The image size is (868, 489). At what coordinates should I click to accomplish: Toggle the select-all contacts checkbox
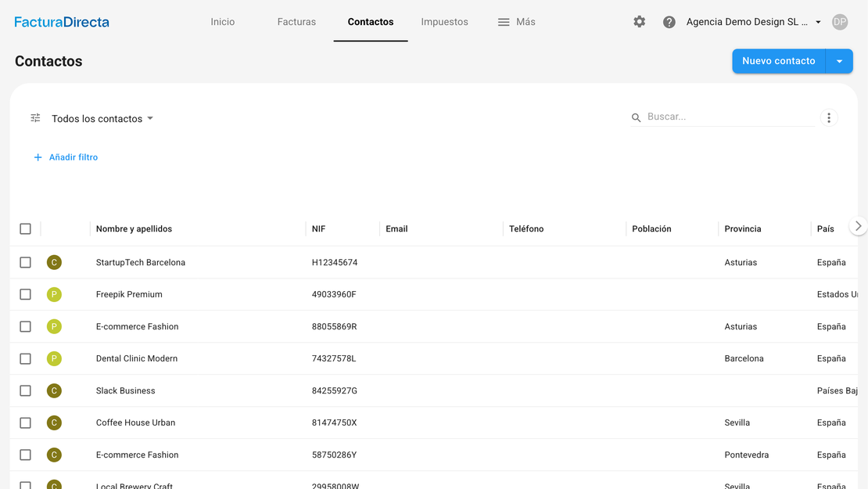(x=25, y=229)
